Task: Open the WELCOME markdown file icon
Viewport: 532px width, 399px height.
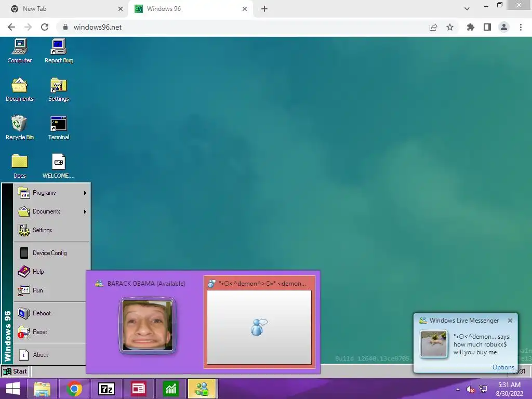Action: pyautogui.click(x=58, y=166)
